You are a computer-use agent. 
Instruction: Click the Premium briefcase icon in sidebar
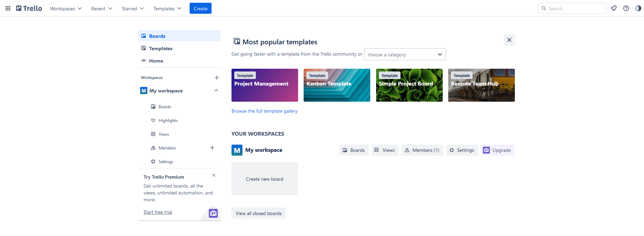[213, 213]
